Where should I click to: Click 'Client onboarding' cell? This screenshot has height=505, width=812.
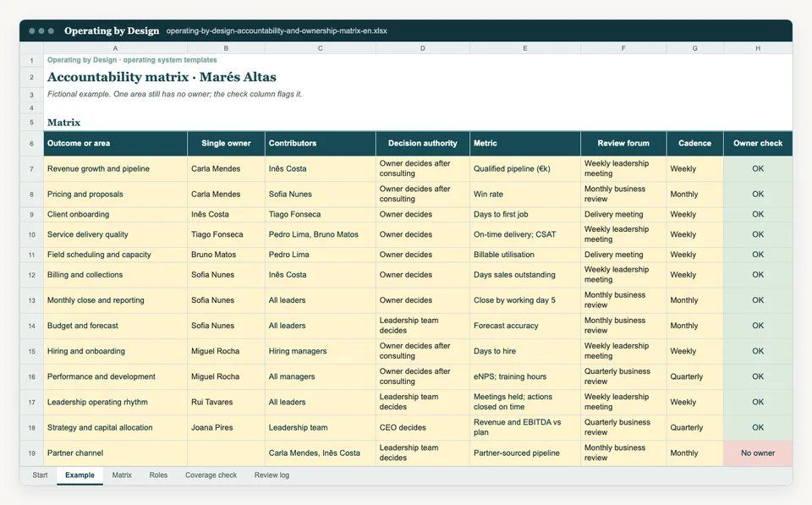coord(115,214)
